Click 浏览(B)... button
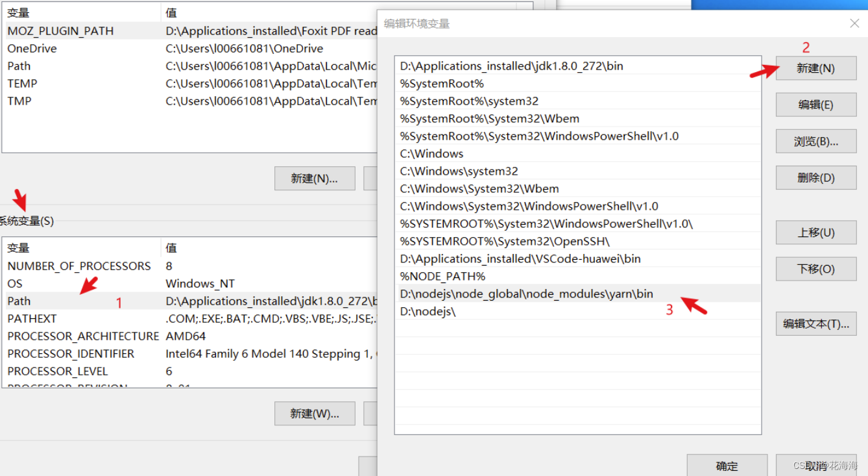The height and width of the screenshot is (476, 868). 816,141
